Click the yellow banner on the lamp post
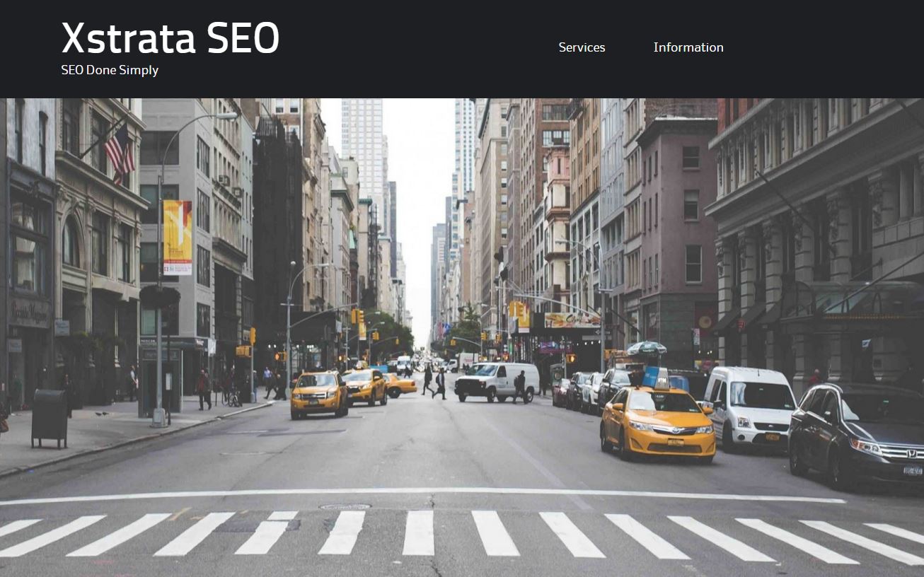The width and height of the screenshot is (924, 577). coord(178,238)
